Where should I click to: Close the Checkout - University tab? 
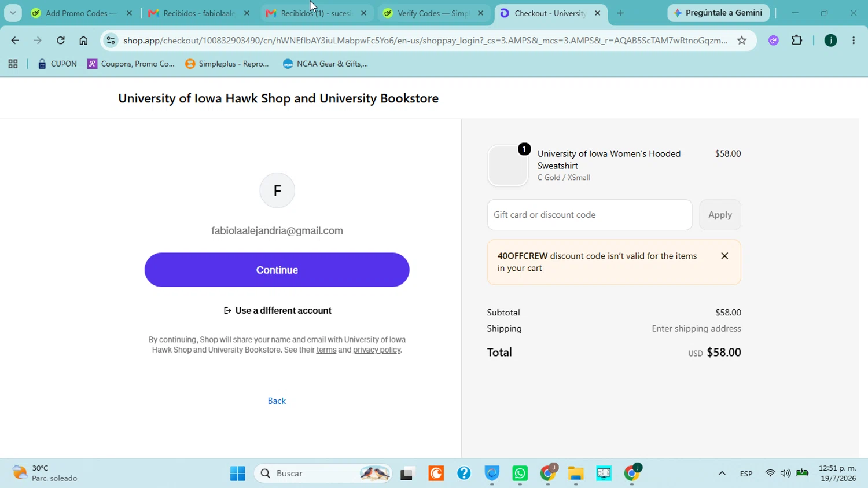point(598,13)
